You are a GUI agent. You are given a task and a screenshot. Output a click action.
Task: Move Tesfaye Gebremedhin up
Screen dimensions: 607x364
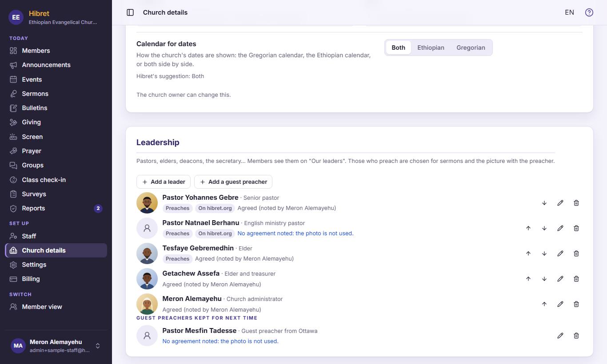pos(528,253)
